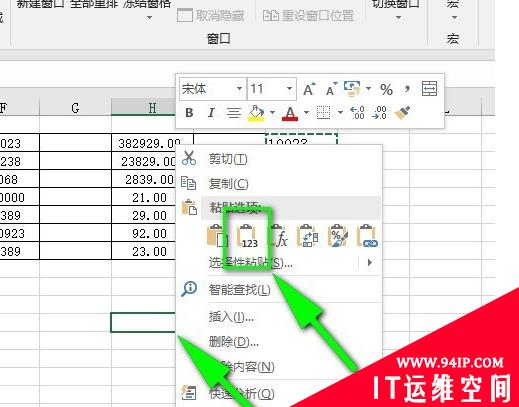Click Format Painter brush icon
Viewport: 519px width, 407px height.
click(402, 113)
